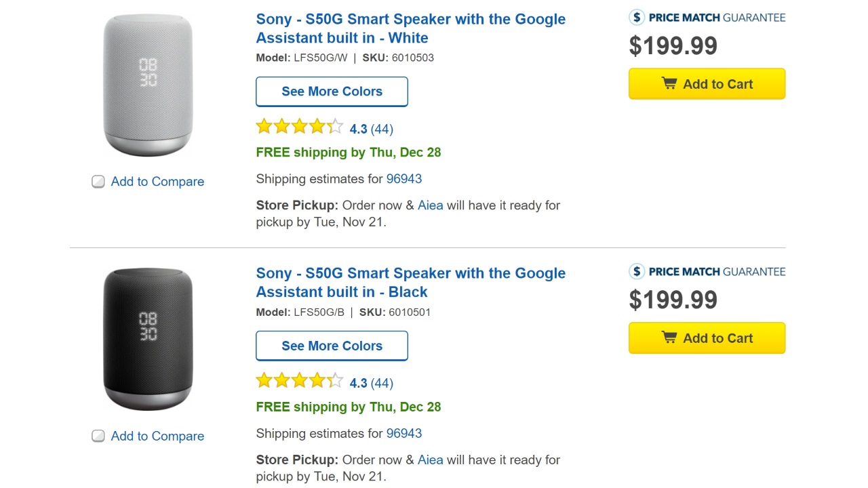Viewport: 868px width, 488px height.
Task: Open Sony S50G White product title link
Action: [x=410, y=28]
